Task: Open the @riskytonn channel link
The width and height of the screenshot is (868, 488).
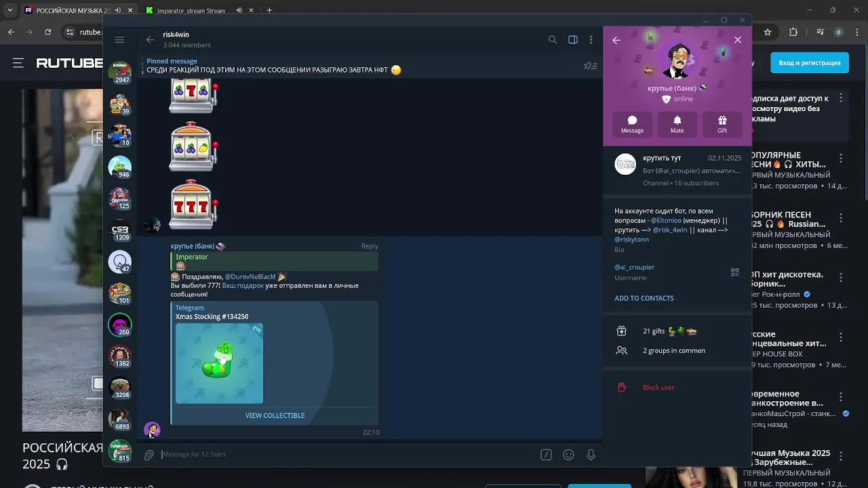Action: 631,239
